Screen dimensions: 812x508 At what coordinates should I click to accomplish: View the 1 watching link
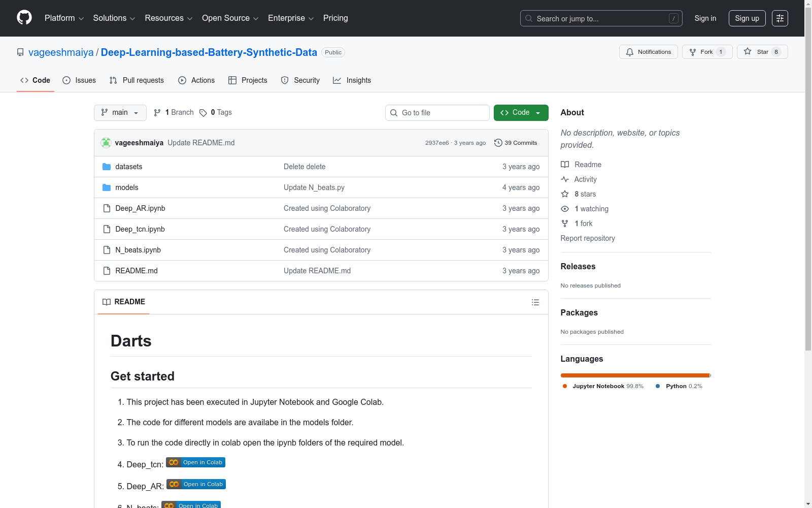click(x=585, y=209)
